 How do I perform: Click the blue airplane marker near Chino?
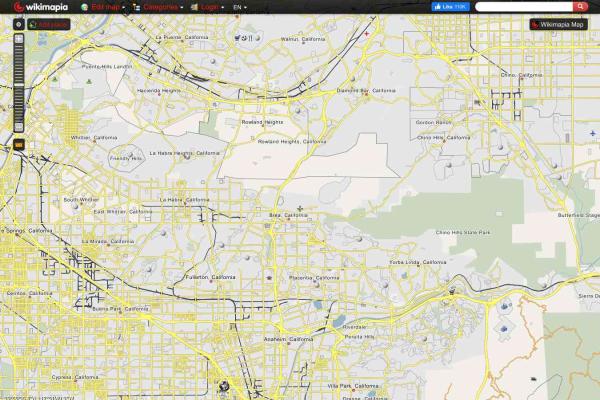click(593, 134)
